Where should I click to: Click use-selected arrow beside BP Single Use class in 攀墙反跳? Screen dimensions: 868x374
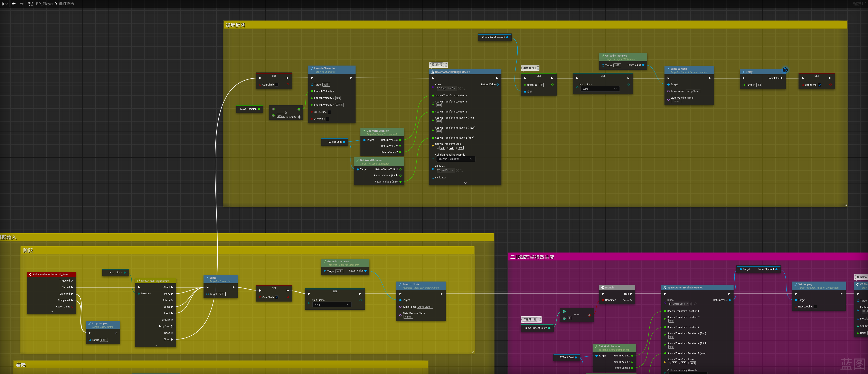tap(459, 88)
